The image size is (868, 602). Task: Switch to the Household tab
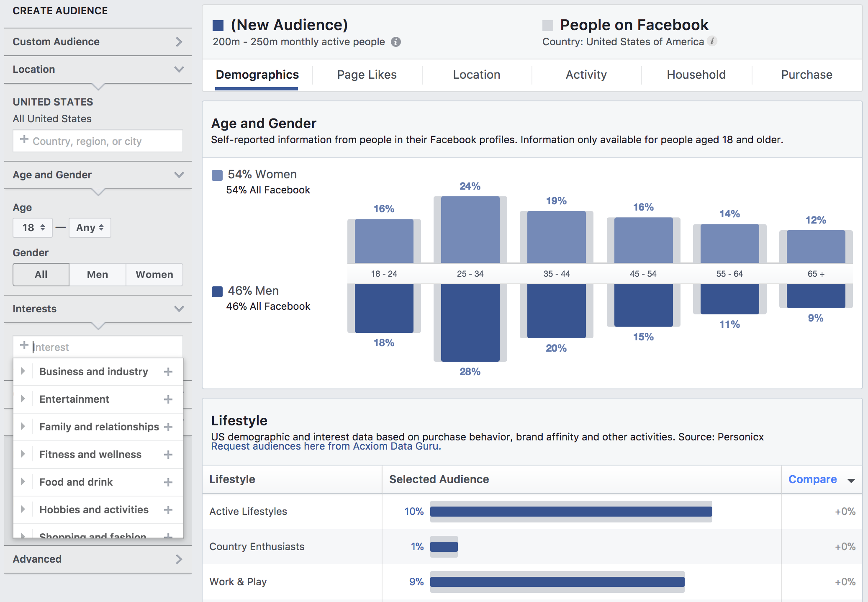point(696,75)
